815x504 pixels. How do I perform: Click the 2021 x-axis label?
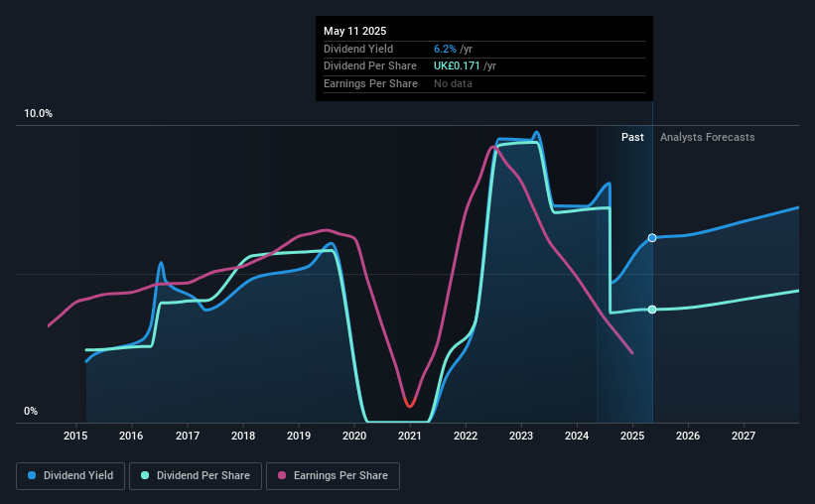[410, 436]
